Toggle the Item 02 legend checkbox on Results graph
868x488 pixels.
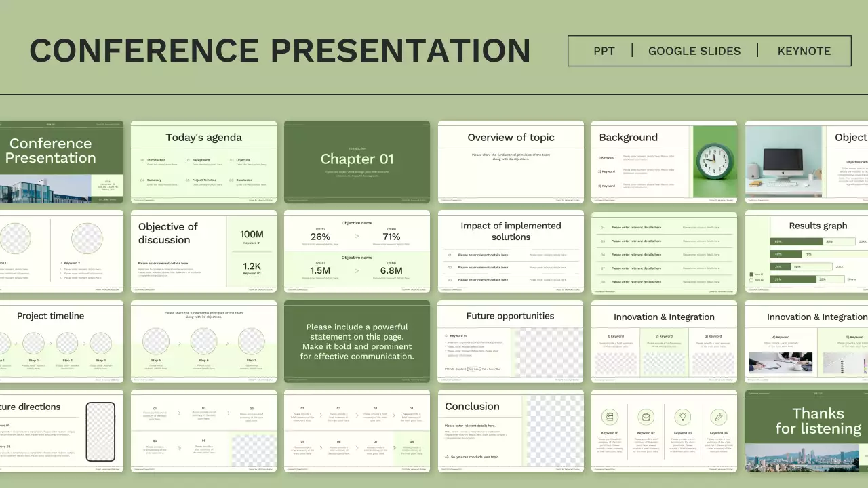coord(751,280)
